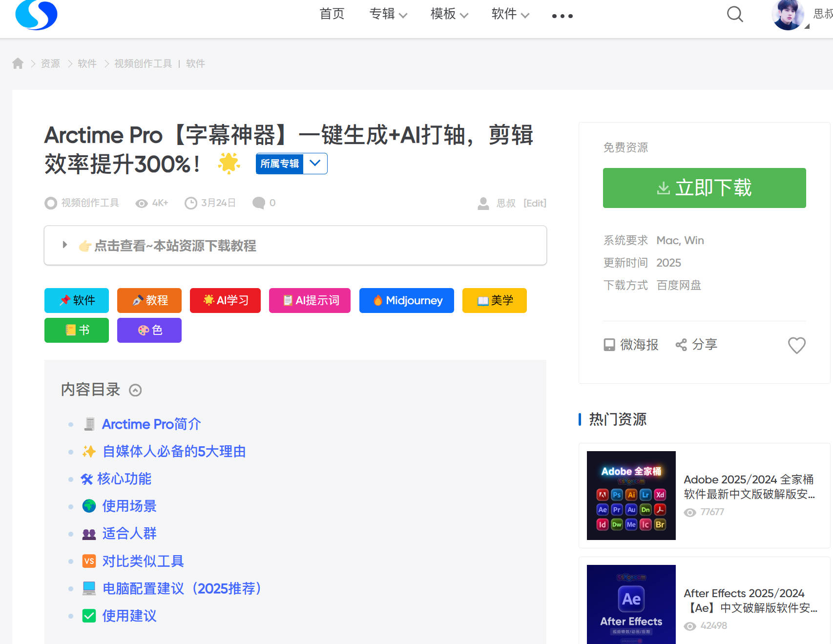
Task: Open the 所属专辑 dropdown
Action: point(291,164)
